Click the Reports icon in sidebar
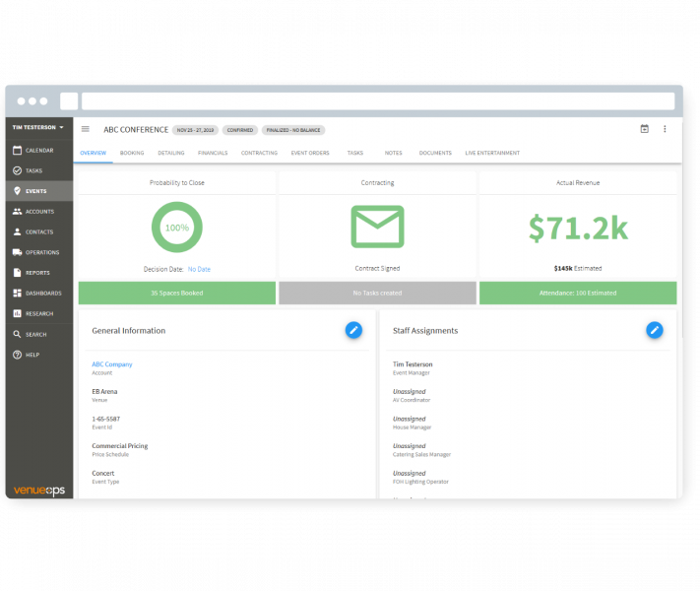The width and height of the screenshot is (700, 591). click(x=18, y=273)
